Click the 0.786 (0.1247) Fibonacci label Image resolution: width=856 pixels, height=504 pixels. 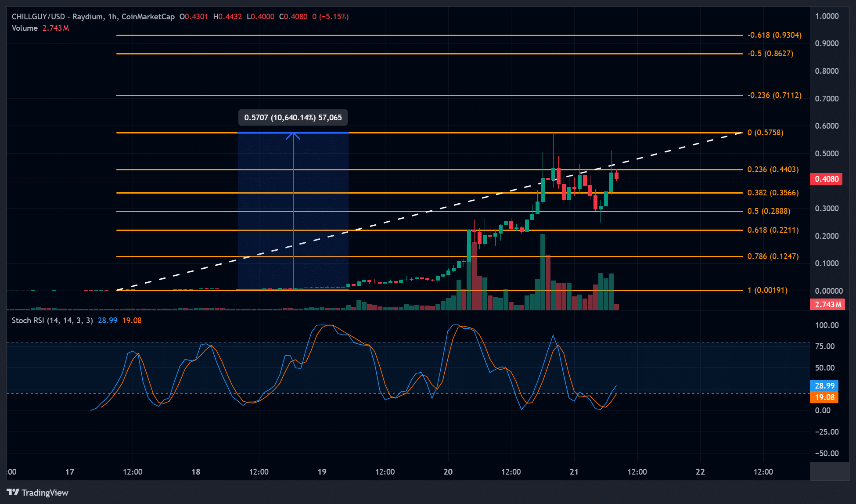coord(773,256)
